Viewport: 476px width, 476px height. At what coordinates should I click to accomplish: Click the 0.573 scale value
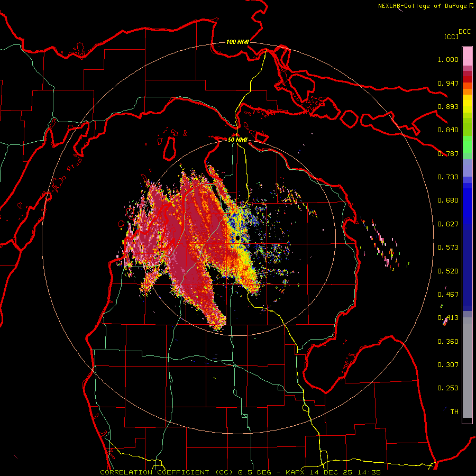click(448, 248)
